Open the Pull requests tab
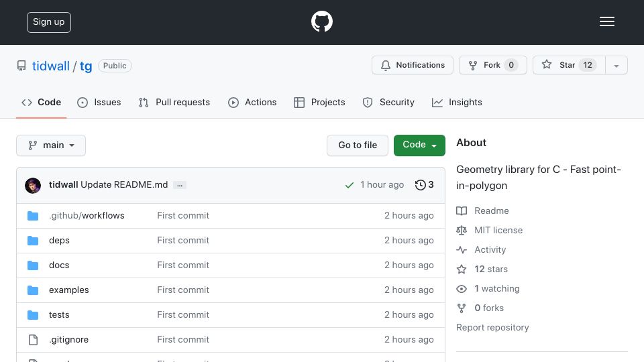This screenshot has width=644, height=362. click(174, 102)
